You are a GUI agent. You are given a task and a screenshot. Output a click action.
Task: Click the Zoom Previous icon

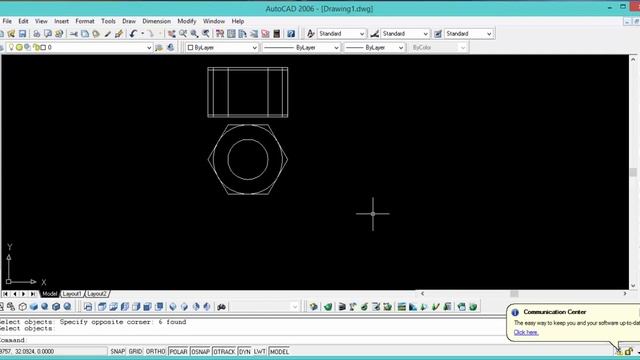click(x=206, y=33)
